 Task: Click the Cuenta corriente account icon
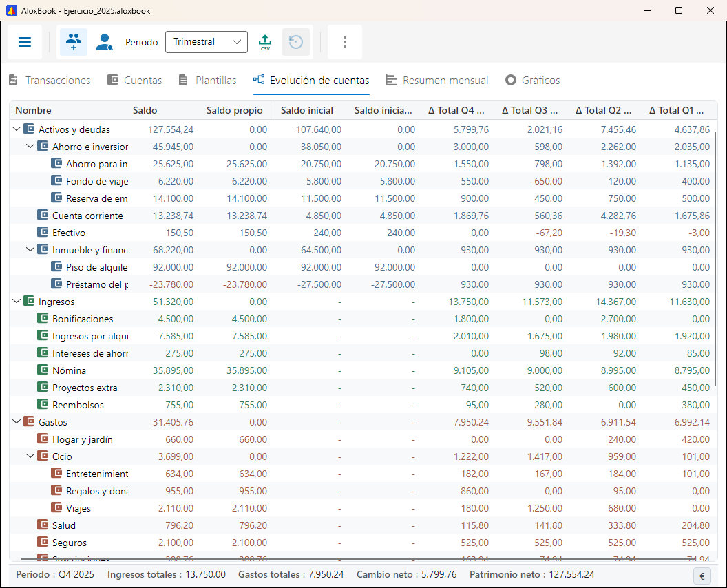pos(43,216)
